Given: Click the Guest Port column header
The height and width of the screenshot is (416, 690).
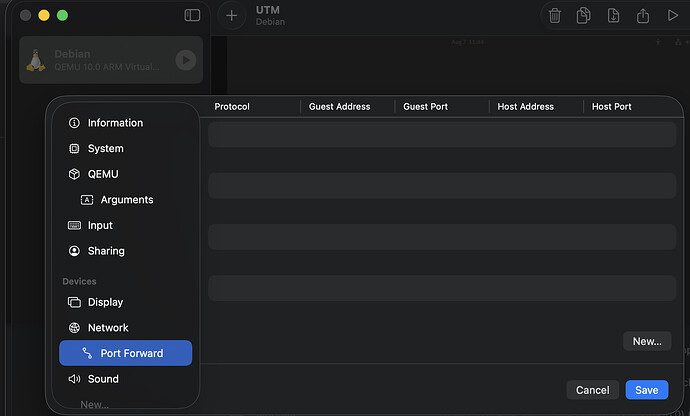Looking at the screenshot, I should 425,107.
